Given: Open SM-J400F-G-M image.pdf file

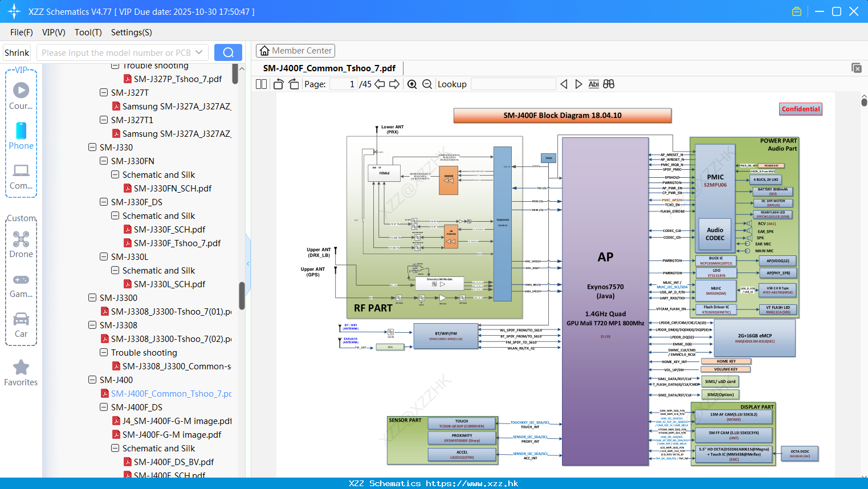Looking at the screenshot, I should 166,434.
